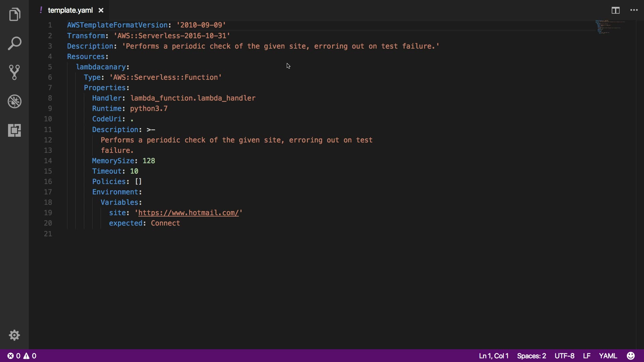Select the YAML language mode

(608, 356)
